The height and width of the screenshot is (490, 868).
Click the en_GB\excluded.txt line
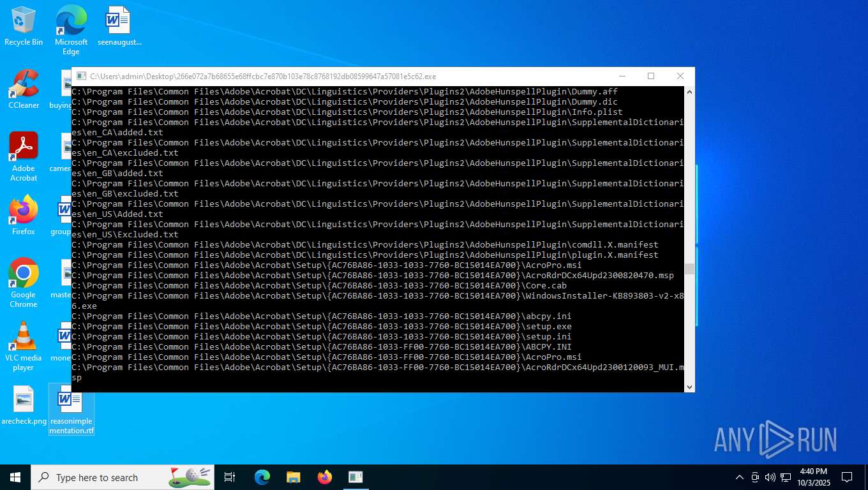point(377,189)
